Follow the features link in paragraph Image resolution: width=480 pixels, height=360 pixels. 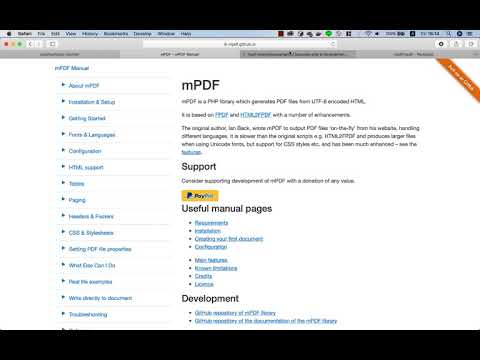click(x=191, y=152)
